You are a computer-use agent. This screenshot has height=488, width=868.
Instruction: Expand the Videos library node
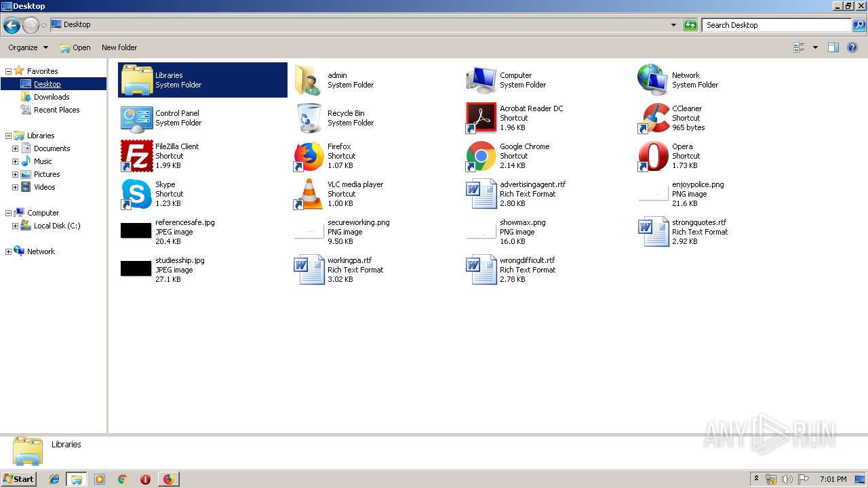click(15, 187)
